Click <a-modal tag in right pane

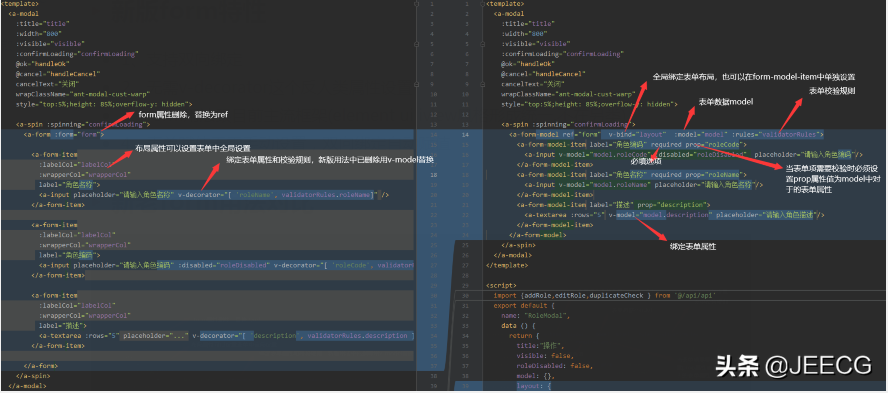(x=509, y=14)
